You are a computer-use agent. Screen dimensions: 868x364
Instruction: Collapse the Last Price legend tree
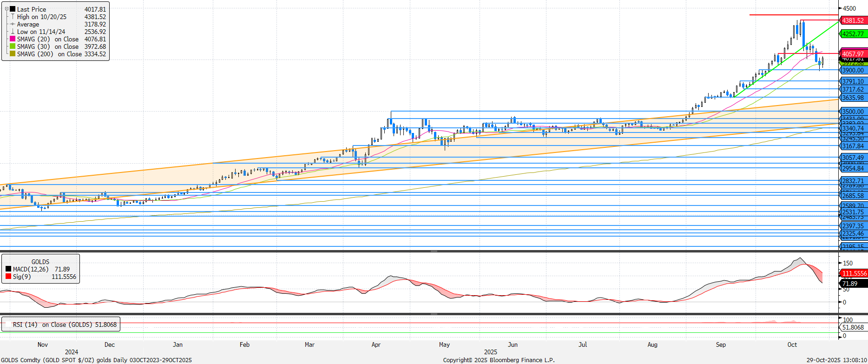pos(7,9)
